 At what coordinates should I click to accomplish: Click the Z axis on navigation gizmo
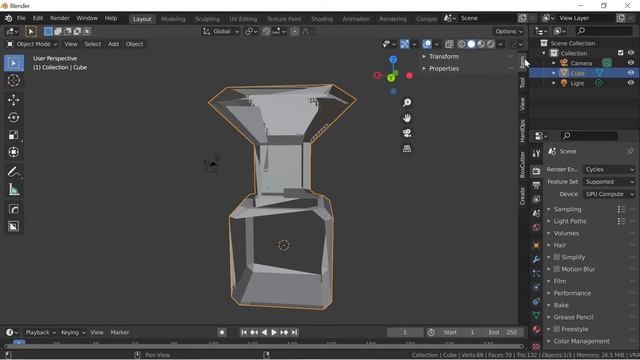click(393, 60)
